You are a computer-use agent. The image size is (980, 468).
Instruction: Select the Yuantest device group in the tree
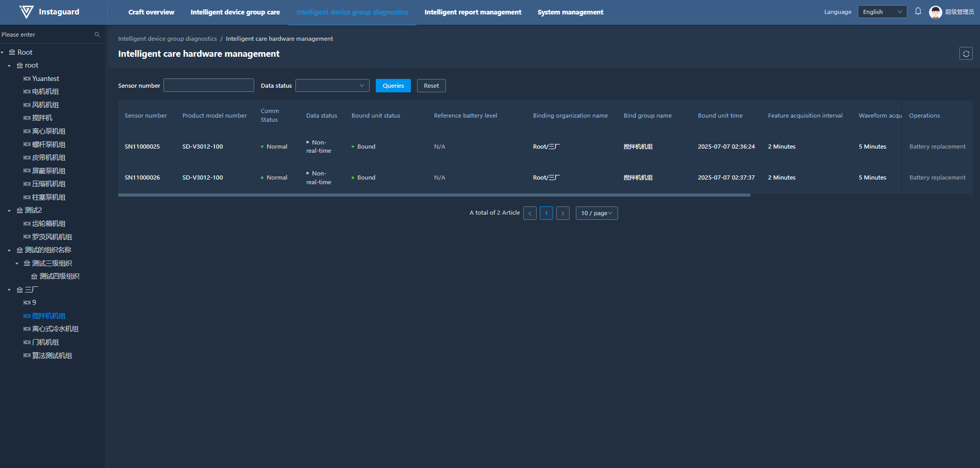coord(45,79)
